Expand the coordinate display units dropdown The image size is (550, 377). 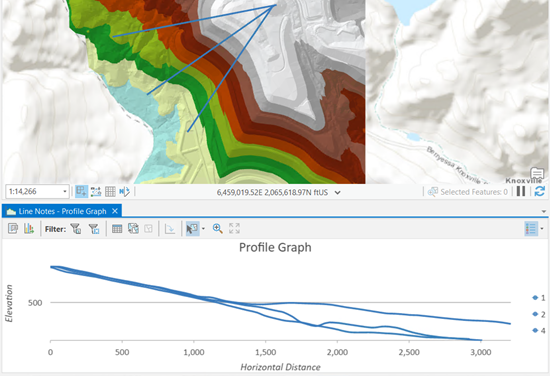coord(337,192)
